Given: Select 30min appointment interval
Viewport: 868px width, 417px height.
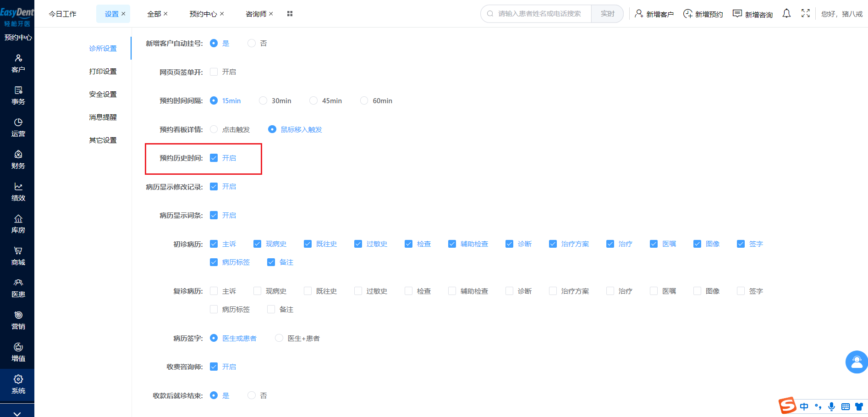Looking at the screenshot, I should pos(263,100).
